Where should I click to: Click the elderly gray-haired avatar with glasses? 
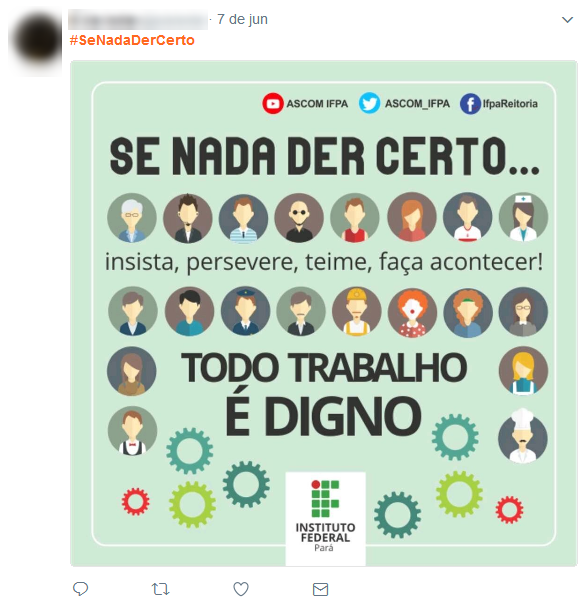click(x=132, y=218)
